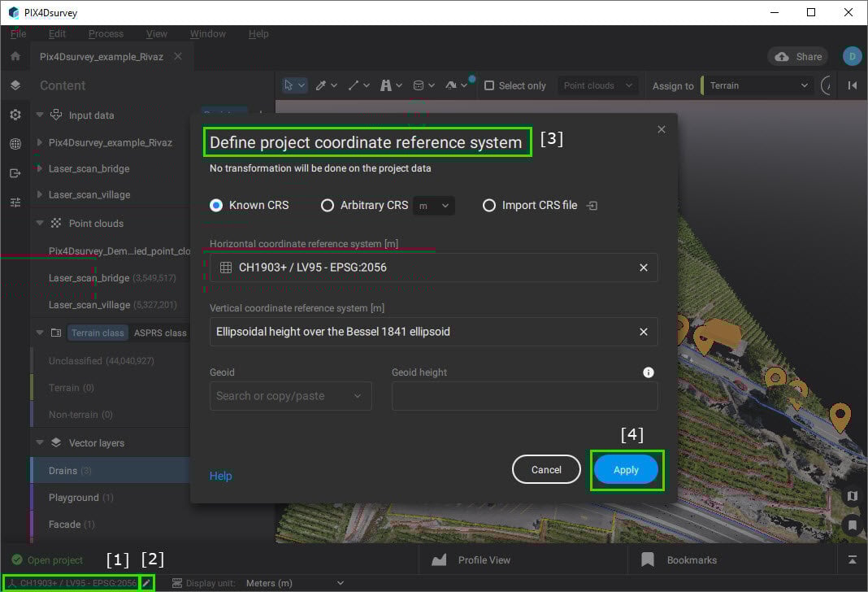Click the Apply button
The image size is (868, 592).
626,469
